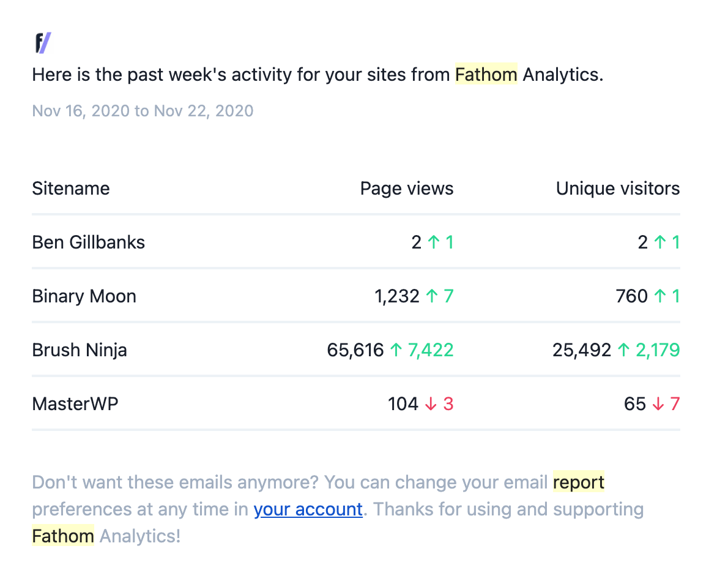Click the highlighted word 'report'
Viewport: 728px width, 584px height.
coord(579,482)
